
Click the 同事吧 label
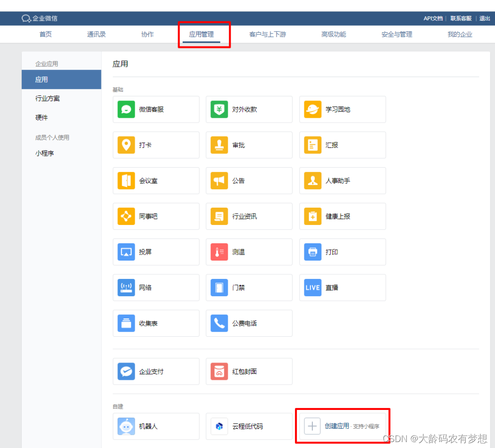(148, 216)
